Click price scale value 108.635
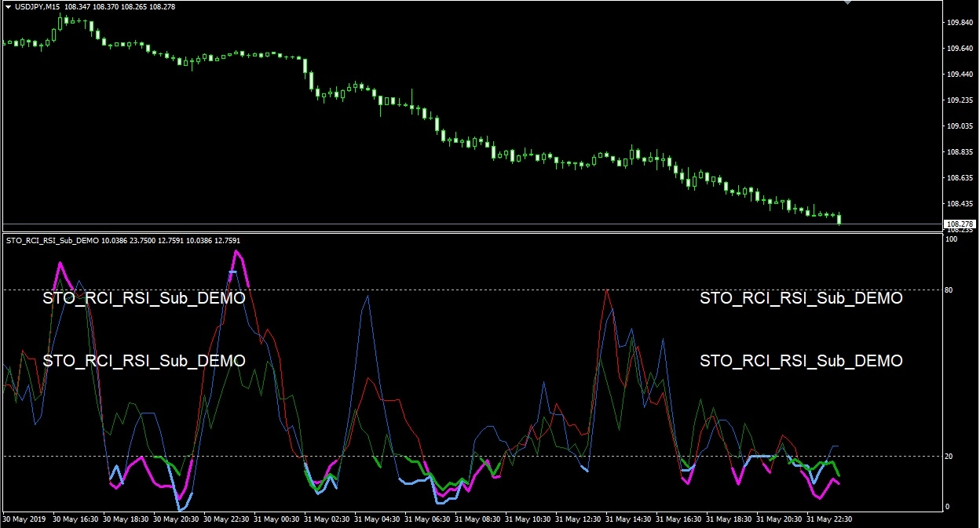The width and height of the screenshot is (980, 528). coord(961,178)
